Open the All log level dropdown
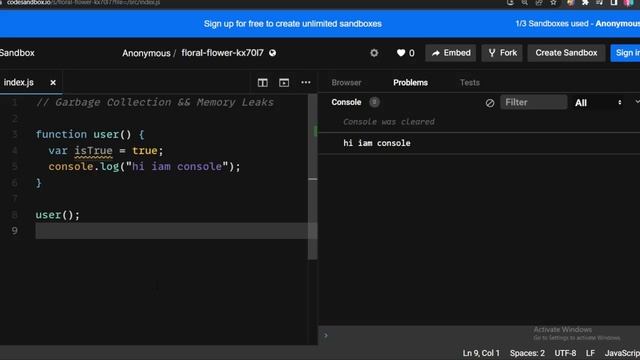Image resolution: width=640 pixels, height=360 pixels. pos(598,102)
